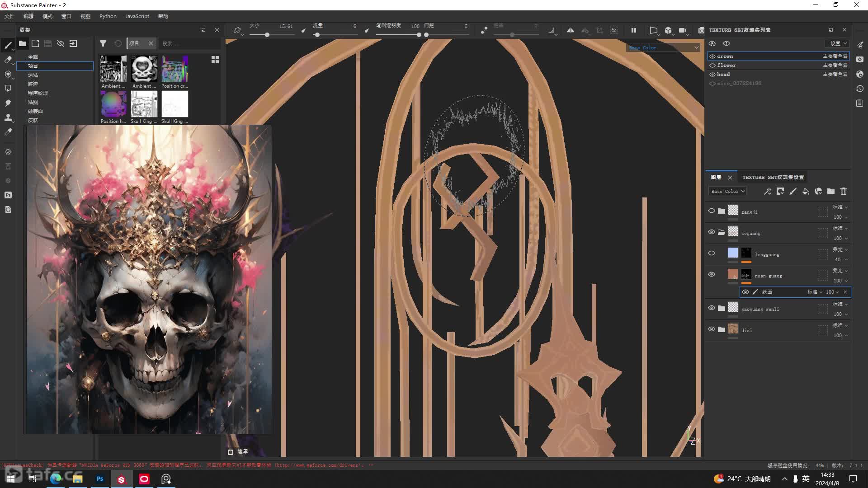Add a new fill layer
868x488 pixels.
(806, 191)
